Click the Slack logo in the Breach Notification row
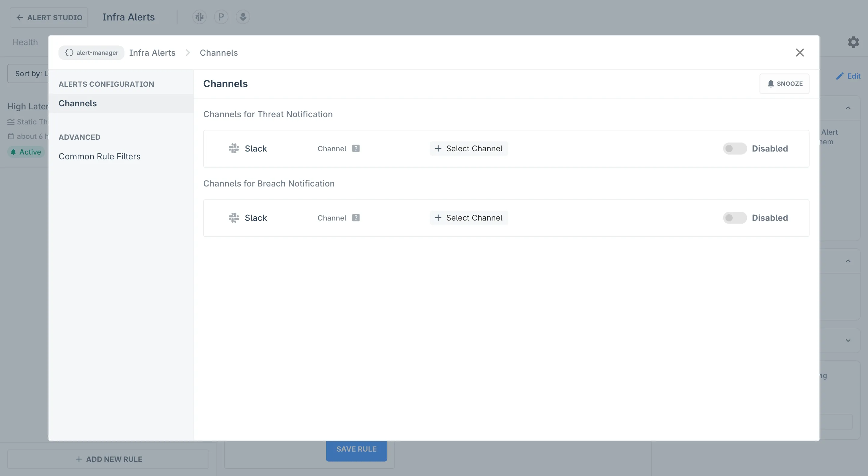Image resolution: width=868 pixels, height=476 pixels. 234,218
